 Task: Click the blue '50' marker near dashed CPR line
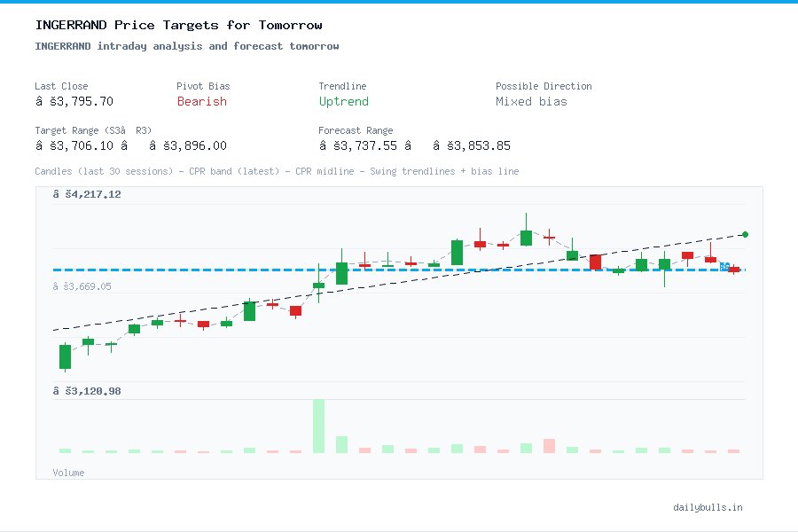click(724, 265)
